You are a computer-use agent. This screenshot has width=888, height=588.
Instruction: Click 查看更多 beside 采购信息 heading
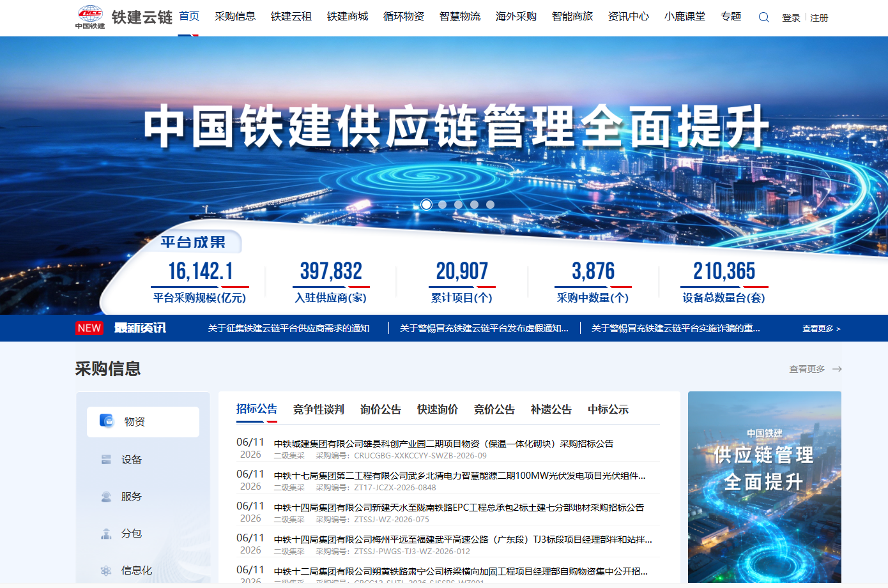click(x=808, y=369)
